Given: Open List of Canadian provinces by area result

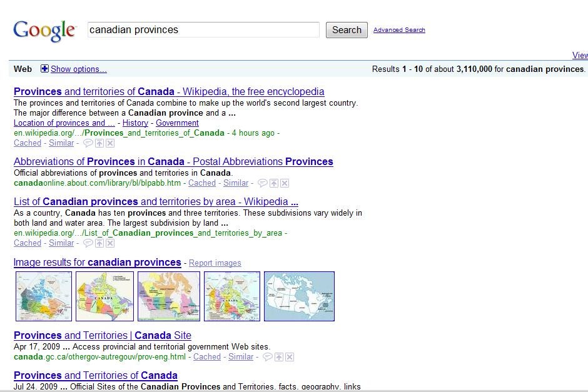Looking at the screenshot, I should pyautogui.click(x=156, y=201).
